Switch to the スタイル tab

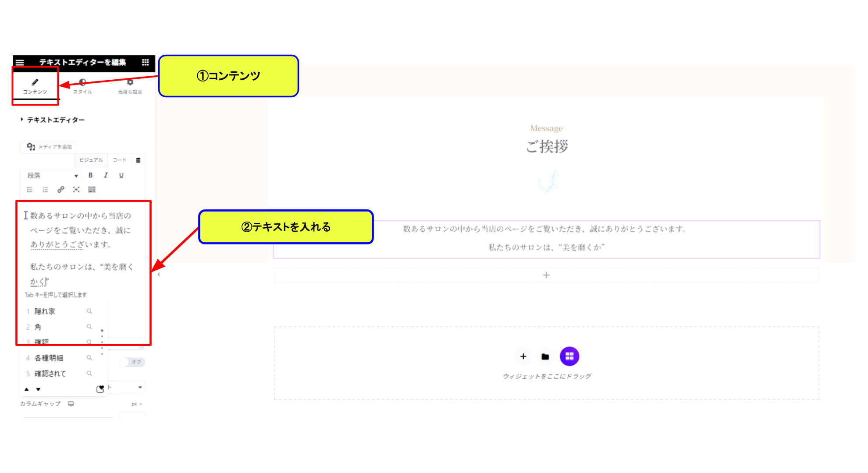tap(82, 86)
